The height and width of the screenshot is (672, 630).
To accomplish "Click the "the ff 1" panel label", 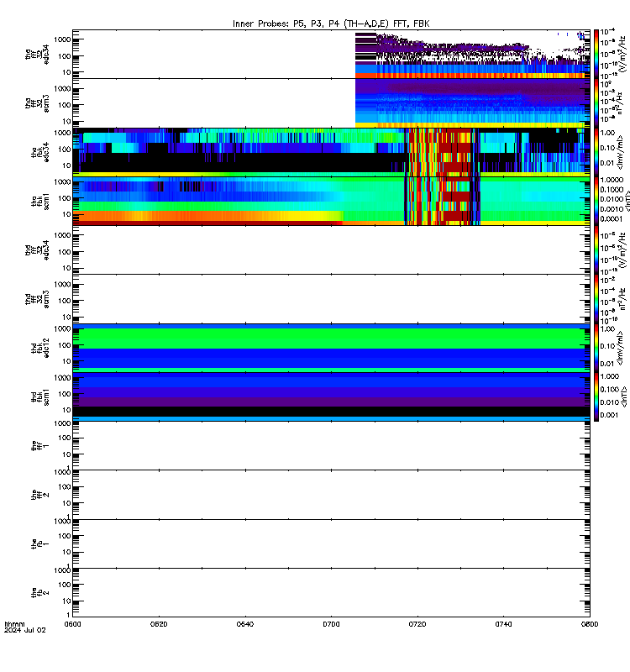I will click(40, 446).
